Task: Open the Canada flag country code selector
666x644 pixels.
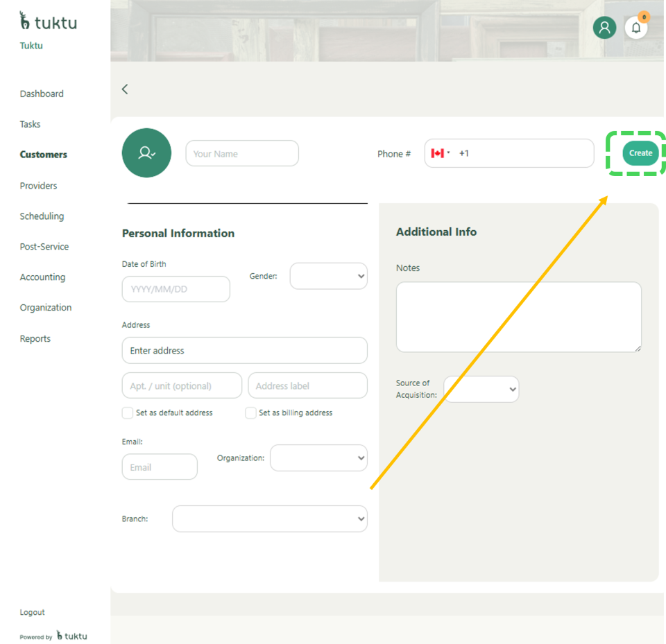Action: click(441, 153)
